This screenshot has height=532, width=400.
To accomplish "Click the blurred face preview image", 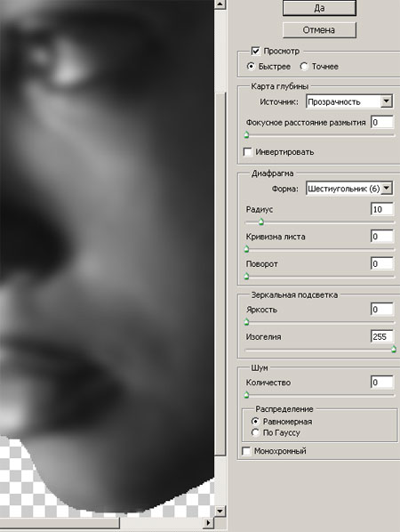I will pos(107,258).
